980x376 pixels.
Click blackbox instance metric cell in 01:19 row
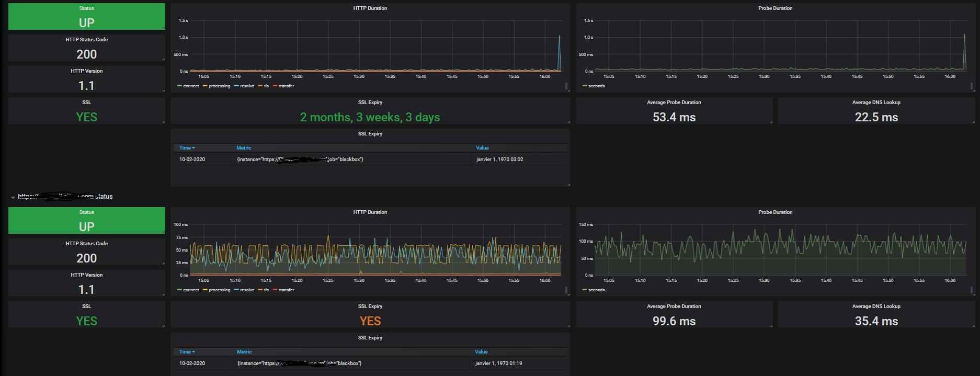click(x=299, y=363)
